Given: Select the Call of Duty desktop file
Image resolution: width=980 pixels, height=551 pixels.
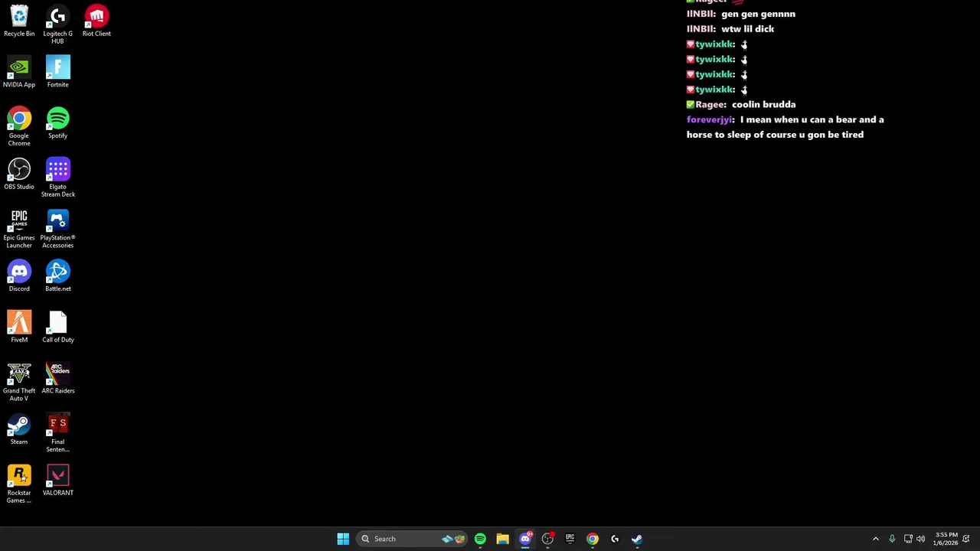Looking at the screenshot, I should [x=57, y=328].
